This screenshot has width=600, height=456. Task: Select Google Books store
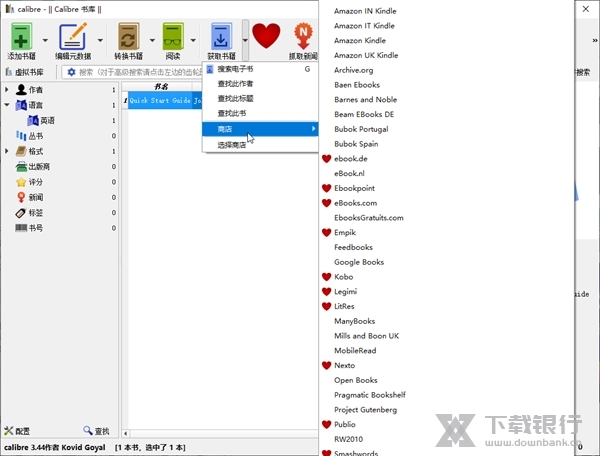(x=359, y=262)
